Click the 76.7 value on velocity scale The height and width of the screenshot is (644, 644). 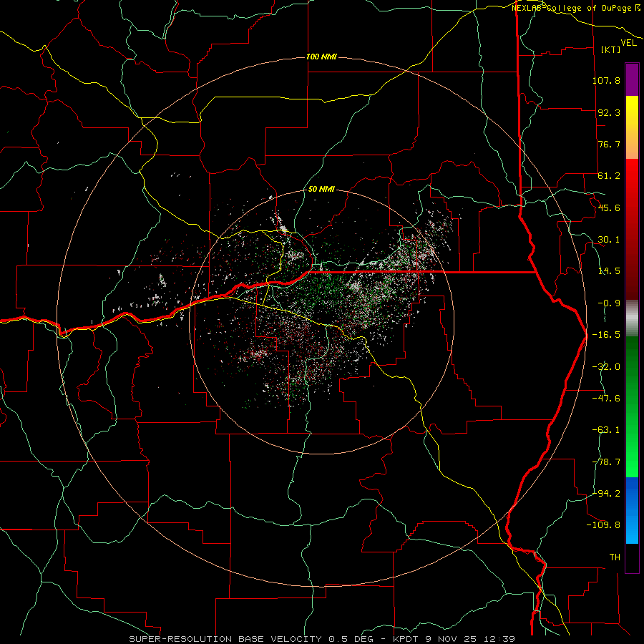pos(609,144)
